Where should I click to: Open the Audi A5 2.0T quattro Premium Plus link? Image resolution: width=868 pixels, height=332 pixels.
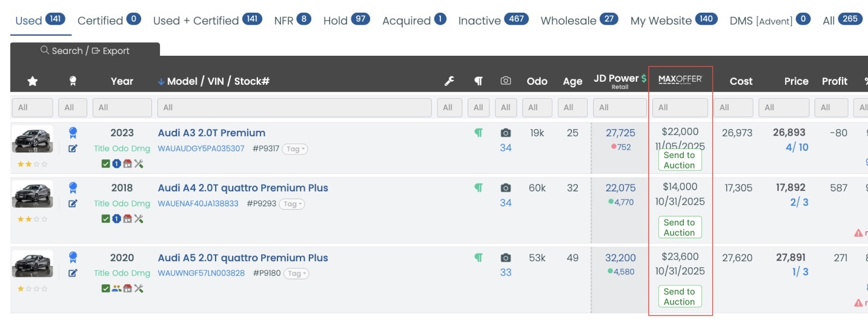[x=243, y=257]
